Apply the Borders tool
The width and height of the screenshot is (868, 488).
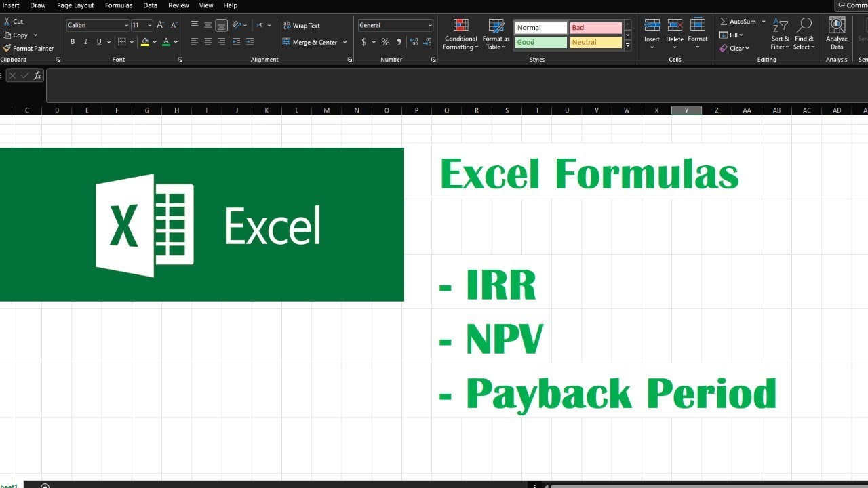(121, 42)
